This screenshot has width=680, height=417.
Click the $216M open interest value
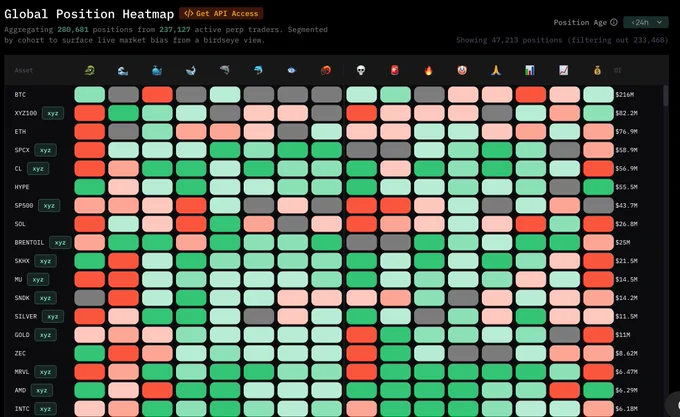pyautogui.click(x=625, y=94)
